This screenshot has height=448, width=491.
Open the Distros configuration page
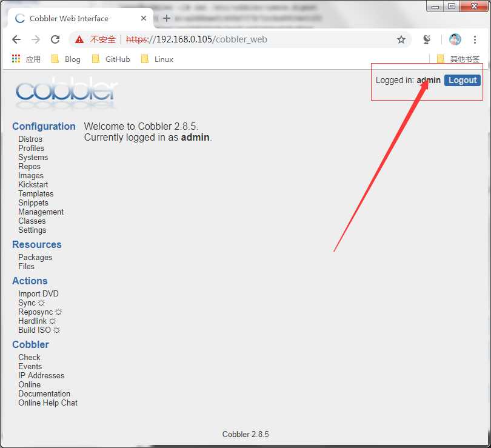30,139
